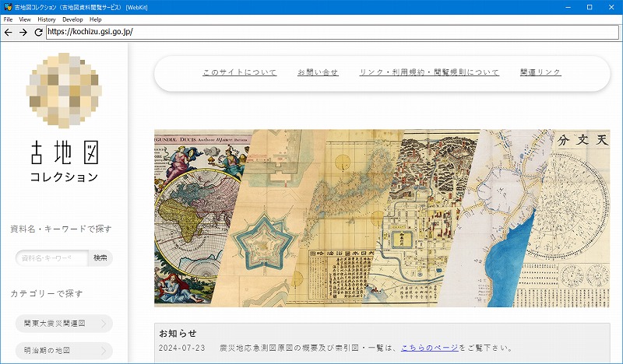
Task: Click the 古地図 コレクション site title
Action: (x=64, y=161)
